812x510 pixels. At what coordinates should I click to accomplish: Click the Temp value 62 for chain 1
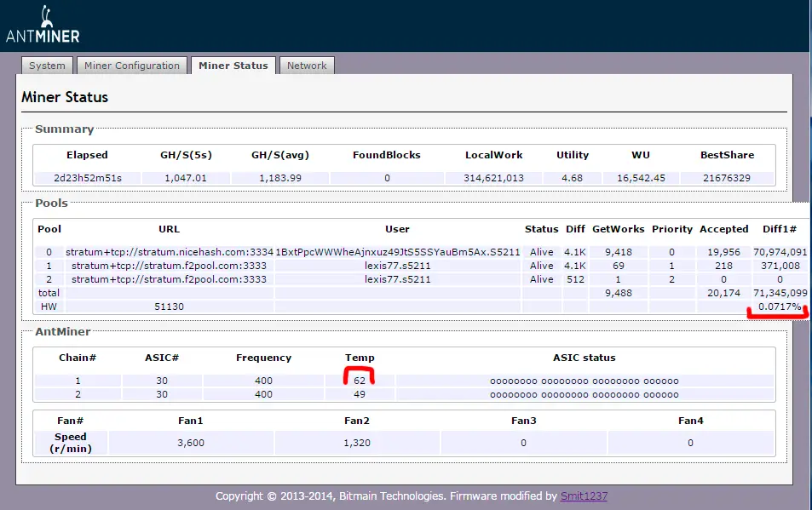(360, 381)
